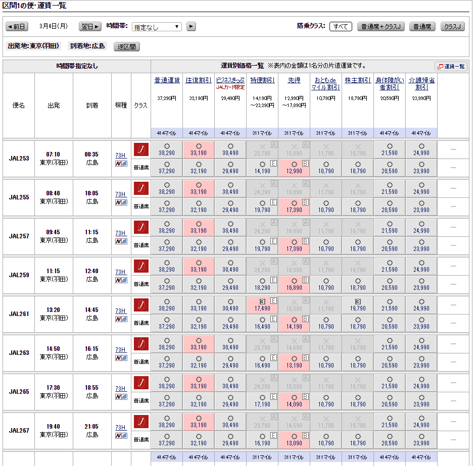This screenshot has width=476, height=466.
Task: Click the seat configuration icon for JAL267
Action: tap(121, 436)
